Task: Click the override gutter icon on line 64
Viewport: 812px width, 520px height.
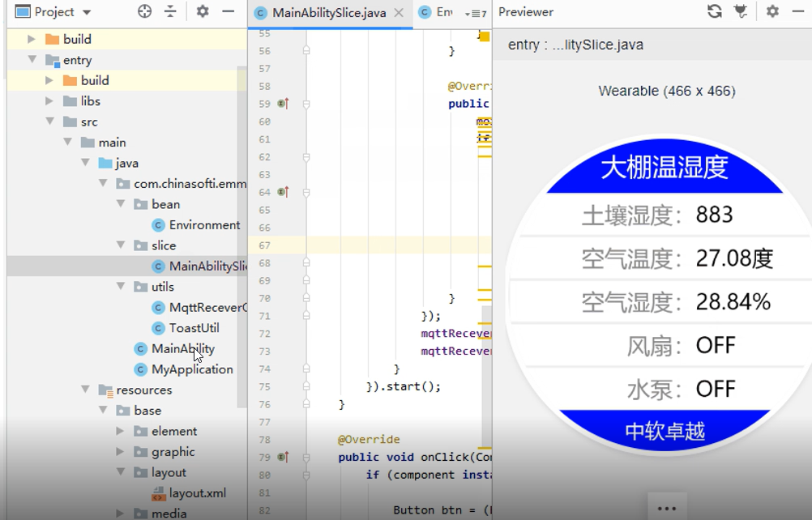Action: coord(283,192)
